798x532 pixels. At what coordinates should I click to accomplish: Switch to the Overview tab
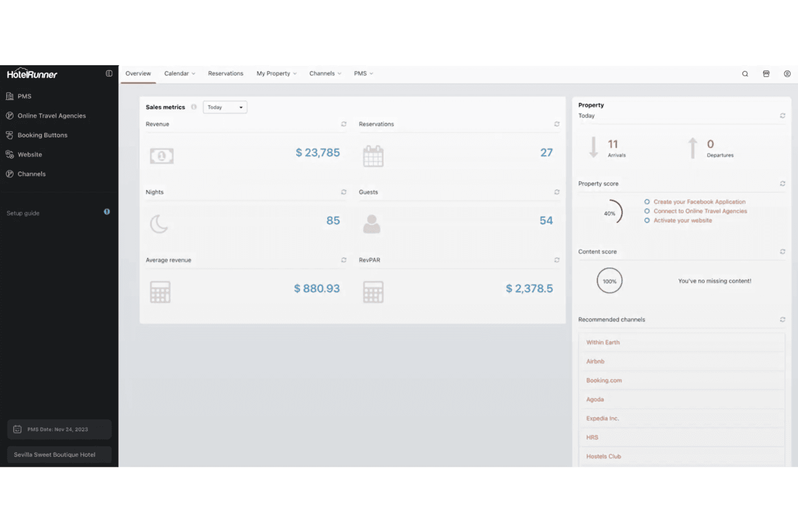[x=138, y=73]
